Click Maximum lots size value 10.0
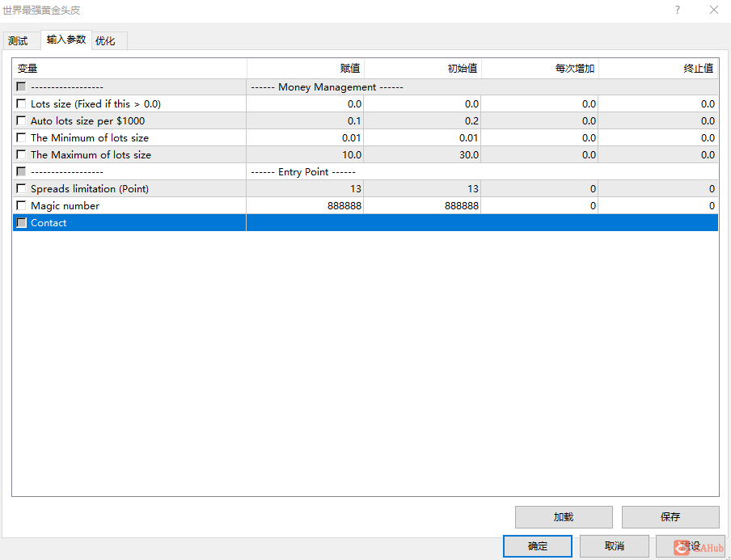 point(306,154)
